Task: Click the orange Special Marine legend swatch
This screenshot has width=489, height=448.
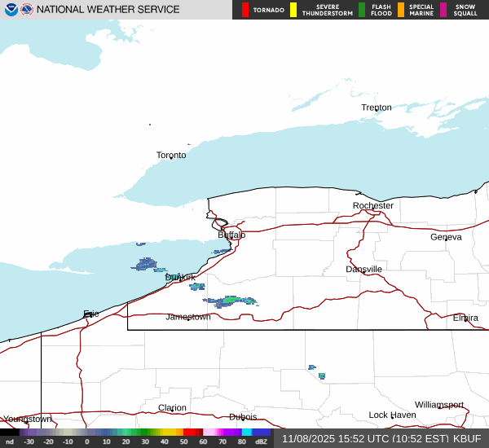Action: coord(401,10)
